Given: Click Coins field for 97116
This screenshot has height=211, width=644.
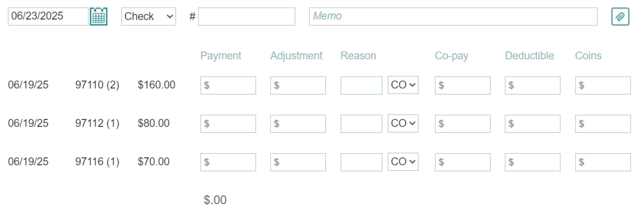Looking at the screenshot, I should [x=603, y=162].
